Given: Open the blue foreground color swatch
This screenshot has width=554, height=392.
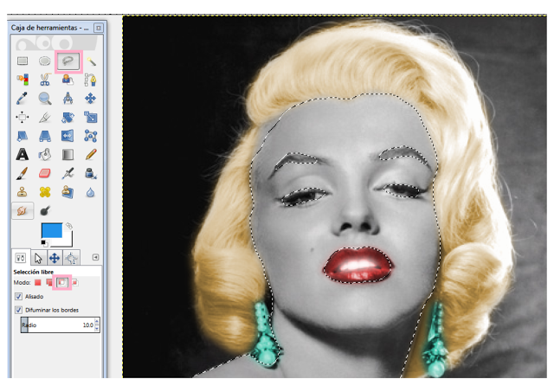Looking at the screenshot, I should [52, 230].
